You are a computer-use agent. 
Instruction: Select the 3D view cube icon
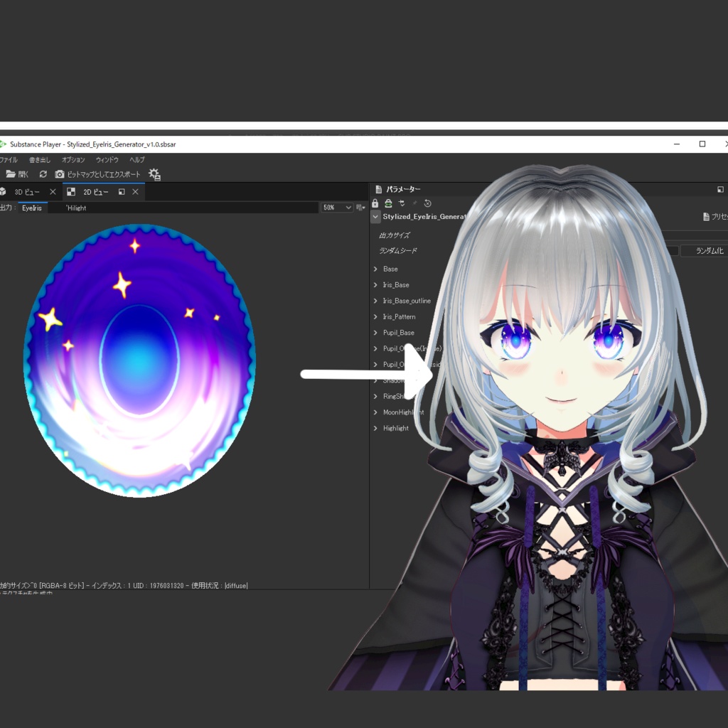pos(4,191)
